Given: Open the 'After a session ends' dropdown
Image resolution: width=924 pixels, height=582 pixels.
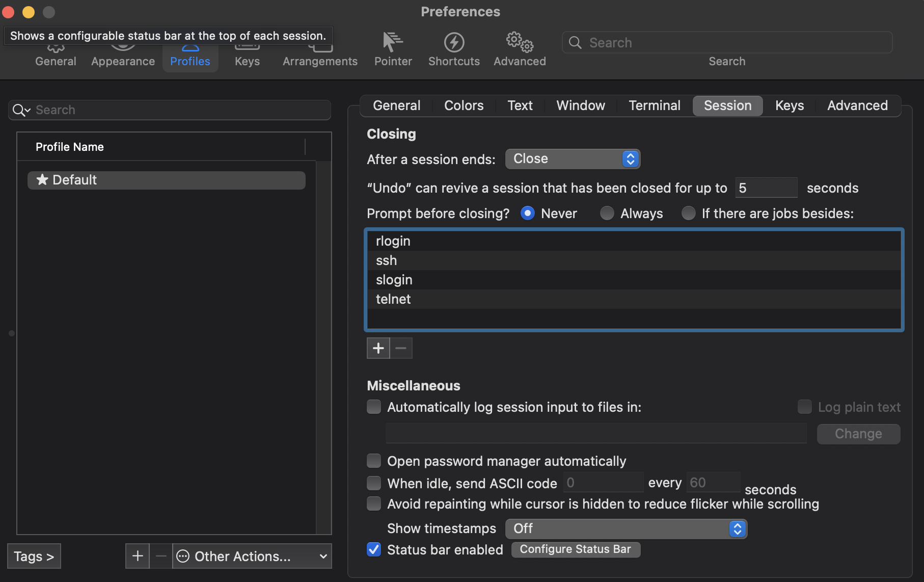Looking at the screenshot, I should [573, 159].
